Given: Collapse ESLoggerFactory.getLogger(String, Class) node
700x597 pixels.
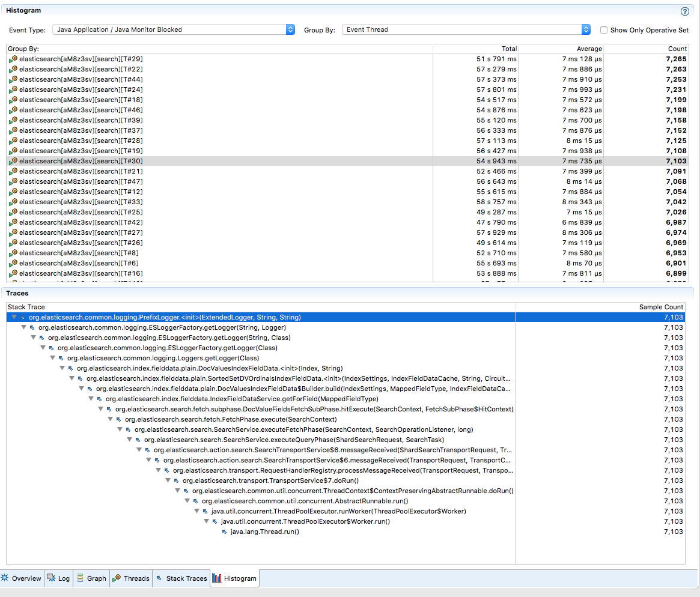Looking at the screenshot, I should click(x=34, y=338).
